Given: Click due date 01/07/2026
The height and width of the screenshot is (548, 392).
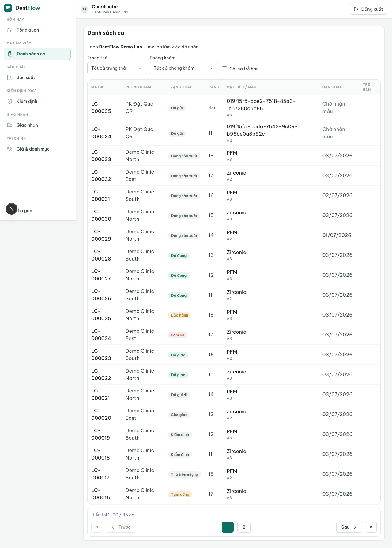Looking at the screenshot, I should tap(337, 235).
